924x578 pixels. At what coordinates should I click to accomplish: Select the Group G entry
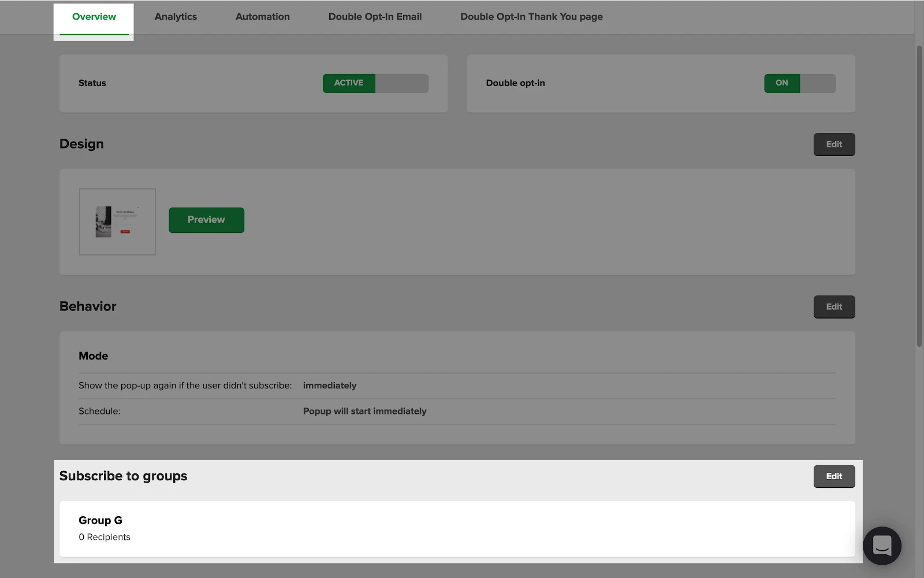pyautogui.click(x=100, y=520)
